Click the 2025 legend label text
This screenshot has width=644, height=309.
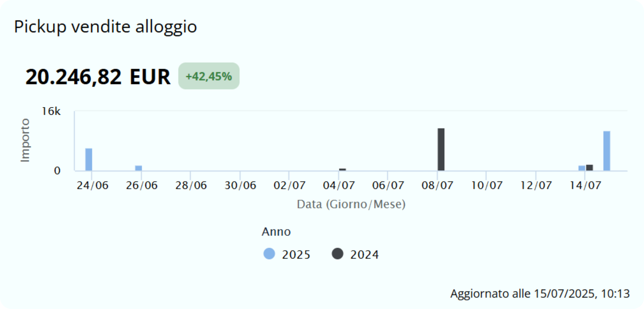[x=296, y=255]
